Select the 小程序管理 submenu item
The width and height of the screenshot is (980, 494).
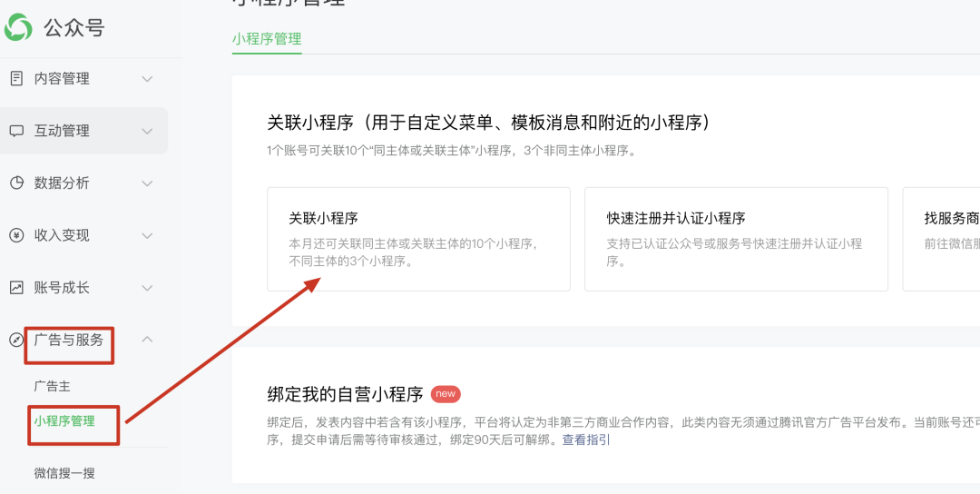[64, 420]
